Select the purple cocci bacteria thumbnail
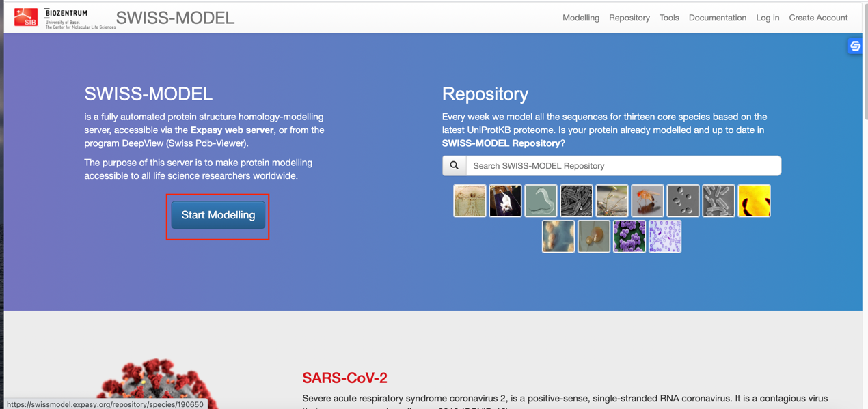The image size is (868, 409). coord(629,236)
